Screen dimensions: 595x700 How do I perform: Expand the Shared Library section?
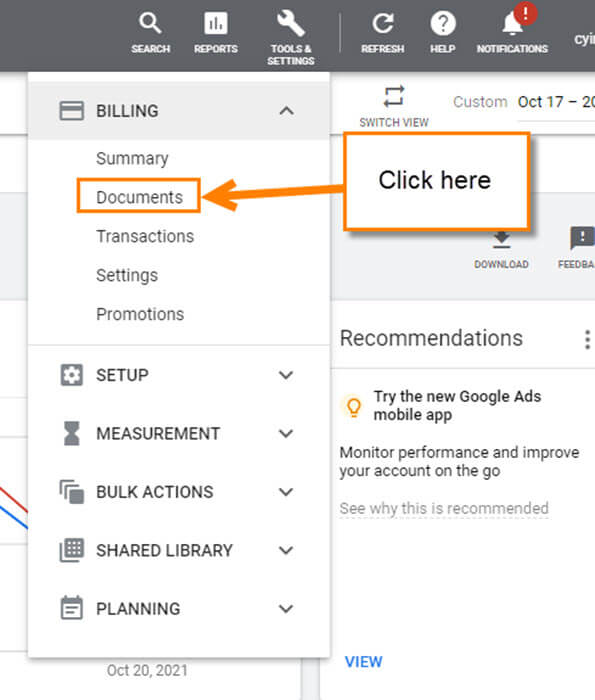179,550
